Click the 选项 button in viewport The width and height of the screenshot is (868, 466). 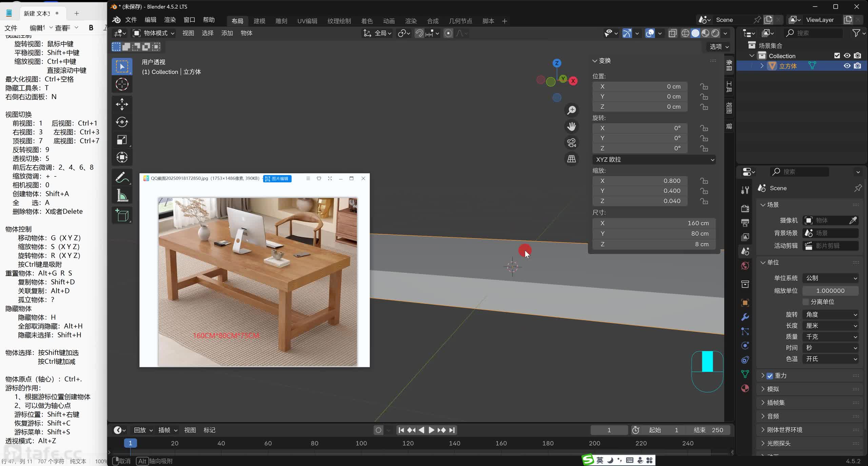(x=719, y=47)
